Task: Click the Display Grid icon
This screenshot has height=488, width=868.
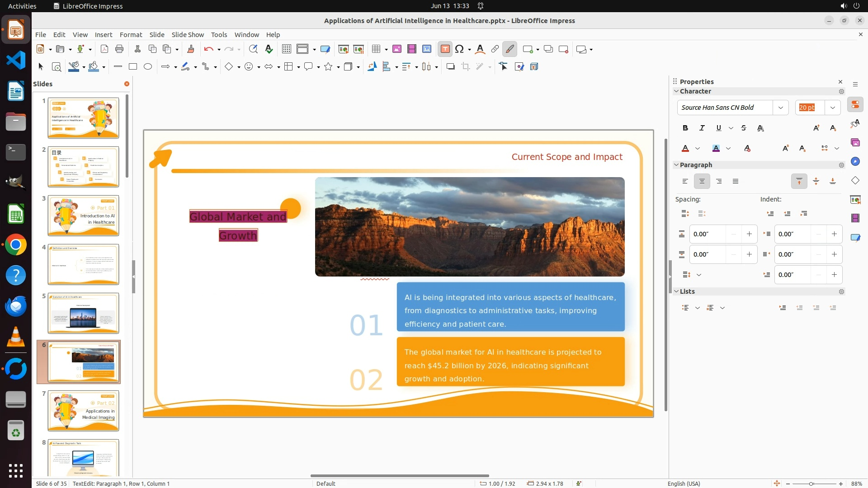Action: [287, 49]
